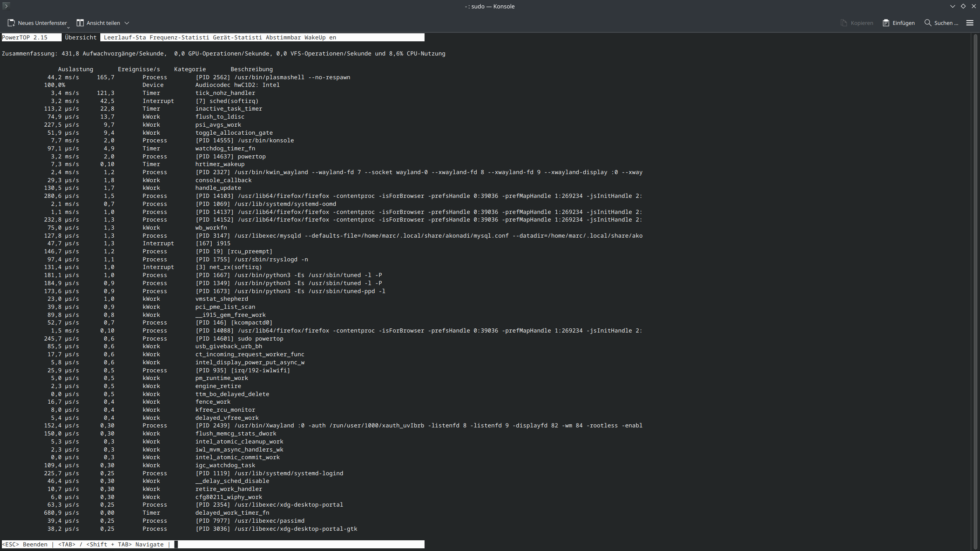Click the Kopieren copy icon
The height and width of the screenshot is (551, 980).
point(844,23)
